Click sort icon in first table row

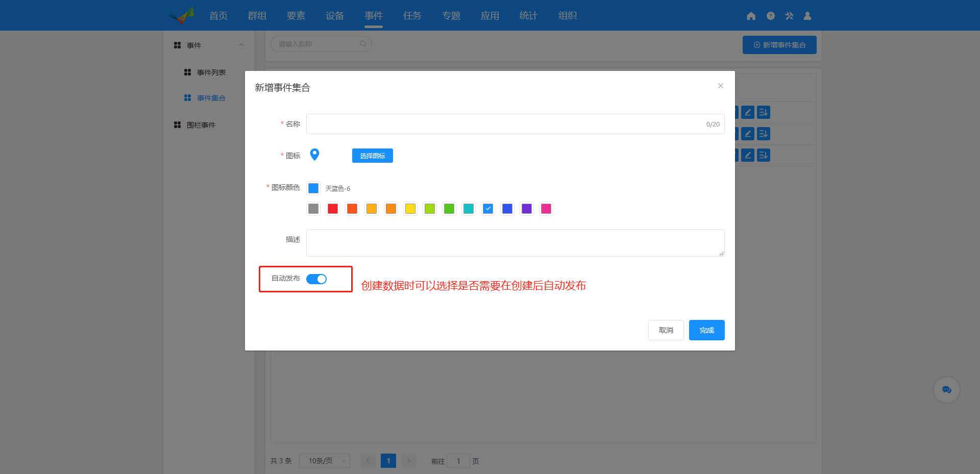pyautogui.click(x=764, y=112)
